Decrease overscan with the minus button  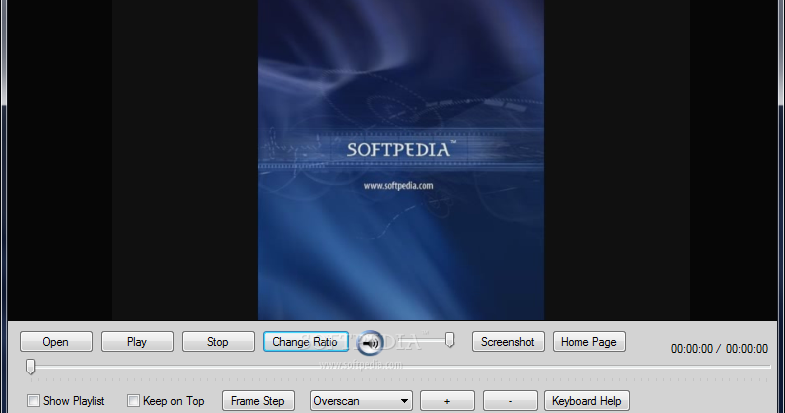(x=510, y=400)
